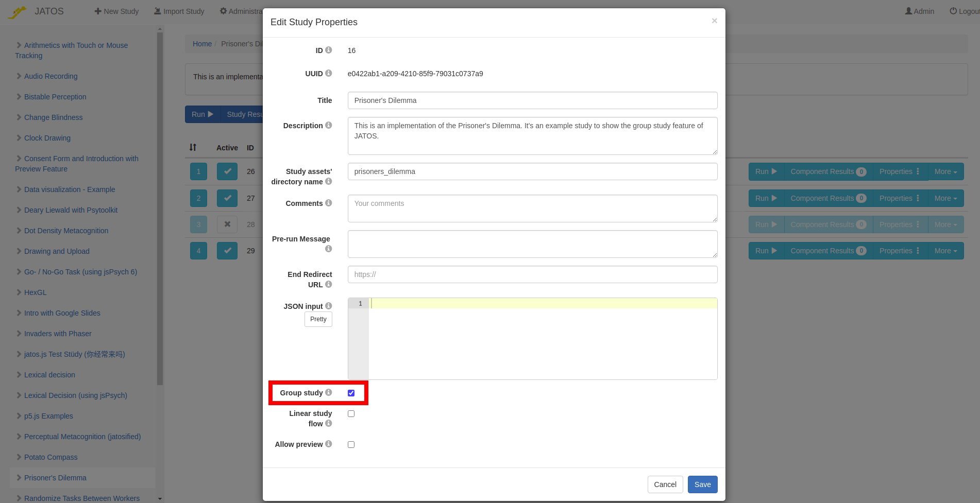The width and height of the screenshot is (980, 503).
Task: Enable the Linear study flow checkbox
Action: [351, 413]
